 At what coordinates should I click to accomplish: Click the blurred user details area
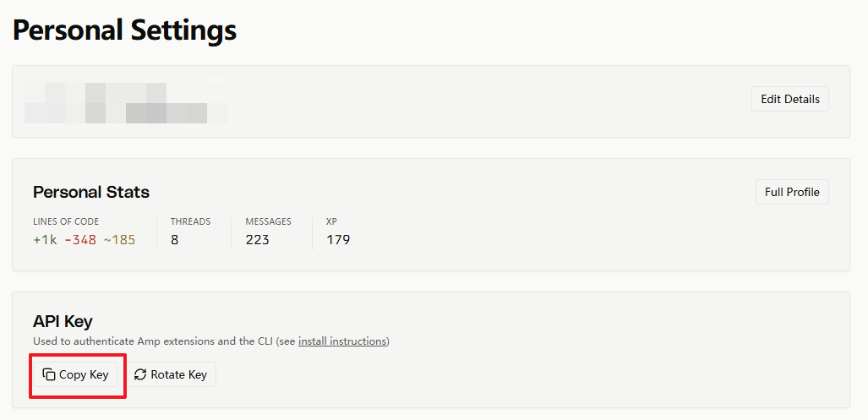point(125,101)
